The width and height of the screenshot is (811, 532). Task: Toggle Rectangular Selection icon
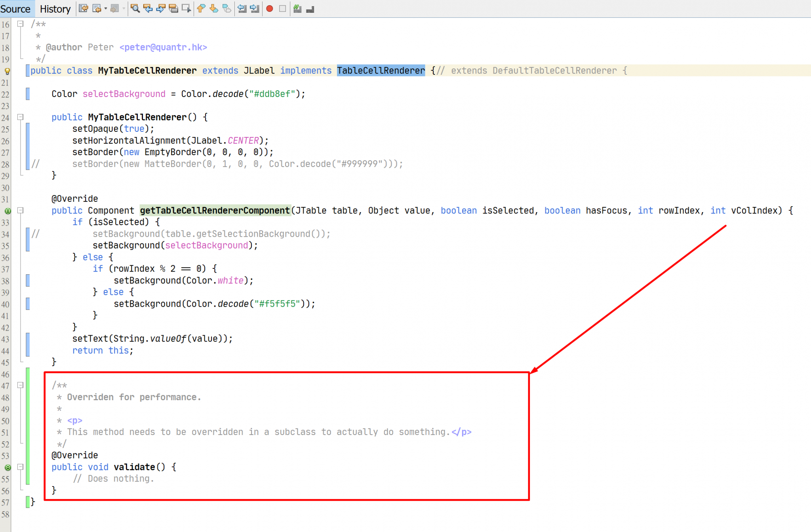(x=186, y=8)
